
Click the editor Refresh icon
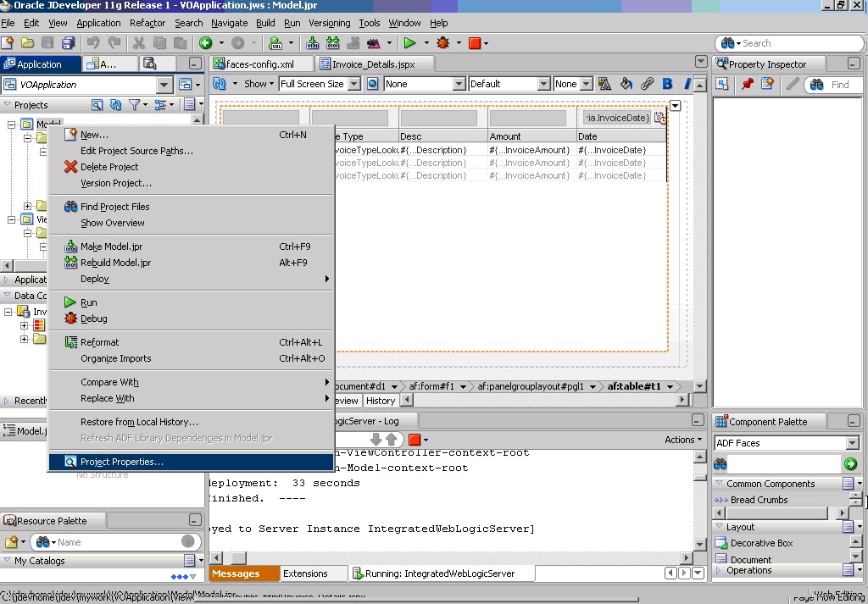(x=220, y=84)
